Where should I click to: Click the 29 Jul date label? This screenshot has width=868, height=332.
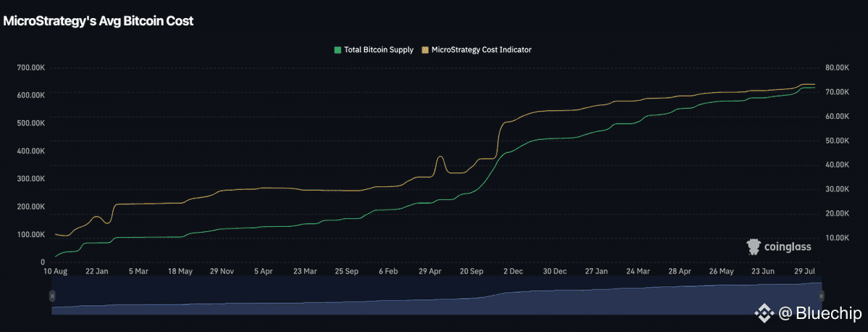click(x=804, y=272)
